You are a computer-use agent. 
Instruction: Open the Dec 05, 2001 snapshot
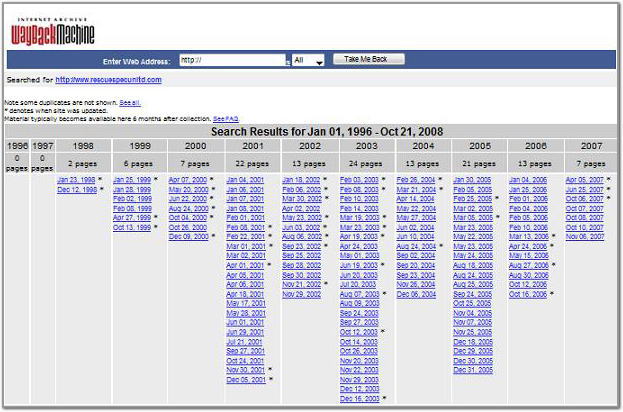(x=245, y=379)
